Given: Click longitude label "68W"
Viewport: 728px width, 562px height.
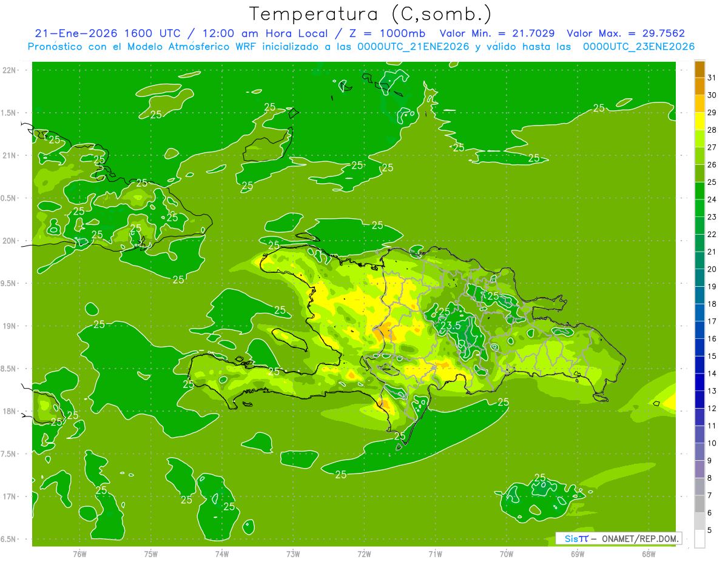Looking at the screenshot, I should point(649,554).
